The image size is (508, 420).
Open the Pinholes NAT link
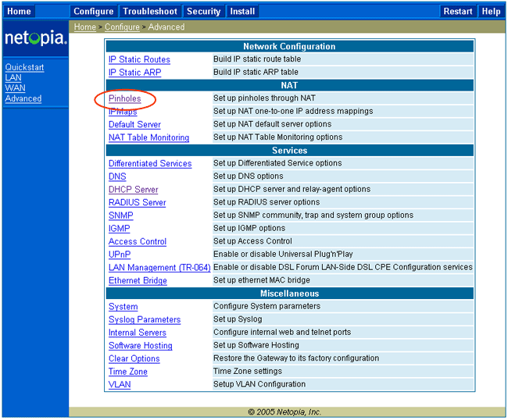[125, 98]
